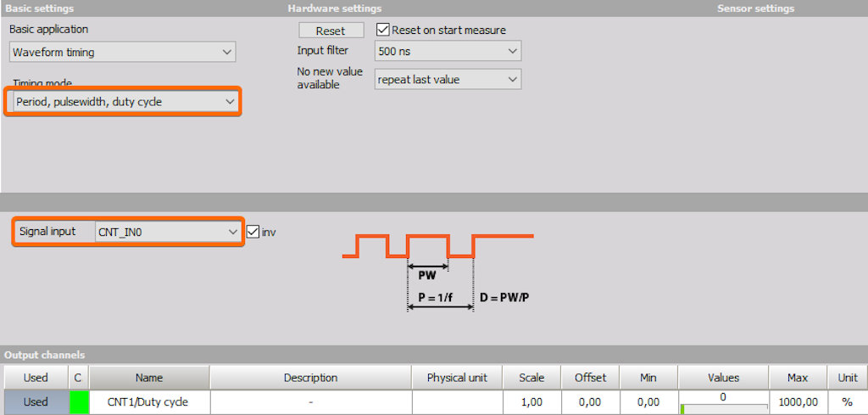
Task: Click the green color swatch of CNT1/Duty cycle
Action: pyautogui.click(x=79, y=402)
